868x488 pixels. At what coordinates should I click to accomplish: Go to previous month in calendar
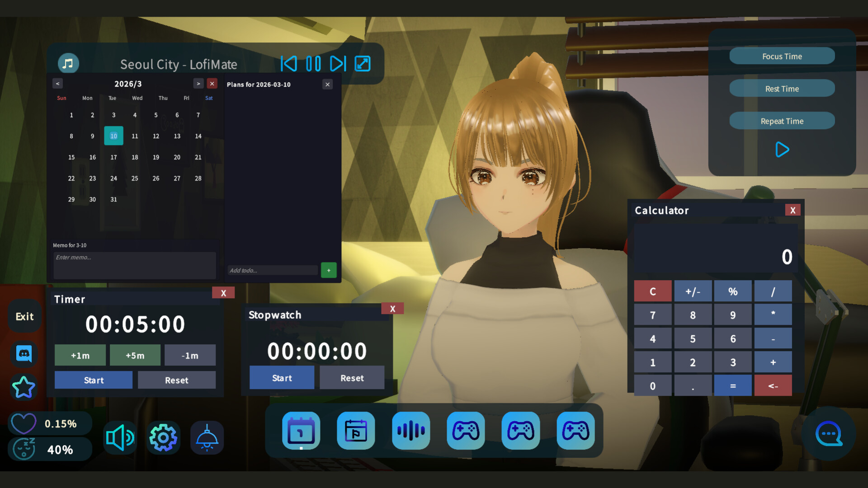[x=57, y=84]
